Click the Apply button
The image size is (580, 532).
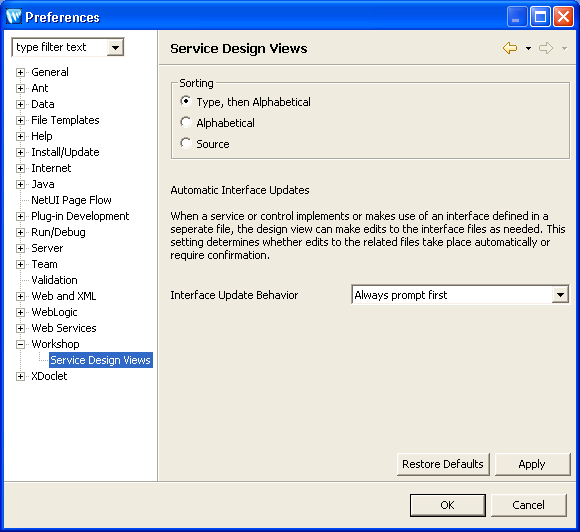coord(532,464)
